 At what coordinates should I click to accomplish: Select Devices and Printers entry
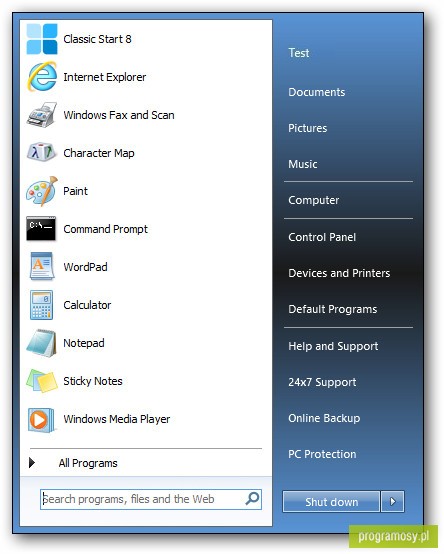(x=339, y=273)
